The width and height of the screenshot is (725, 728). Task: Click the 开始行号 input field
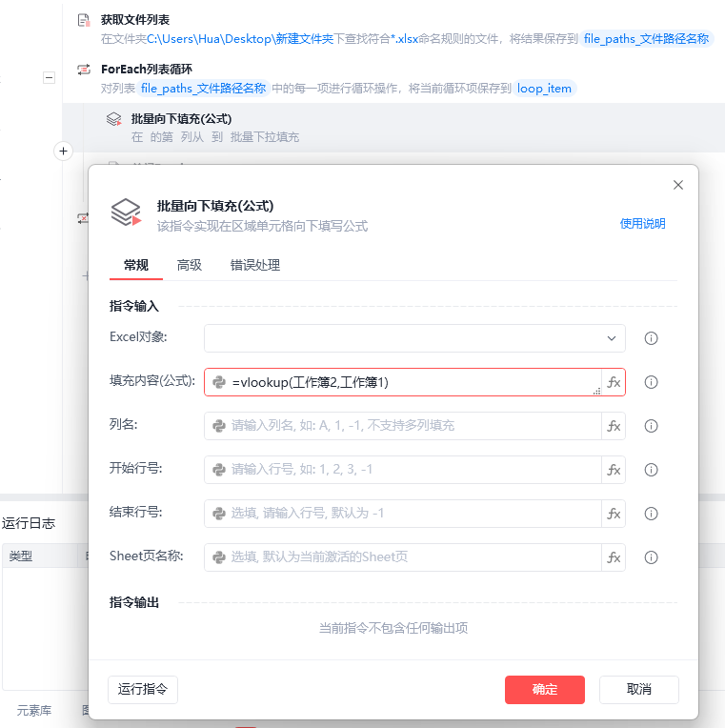[x=403, y=470]
